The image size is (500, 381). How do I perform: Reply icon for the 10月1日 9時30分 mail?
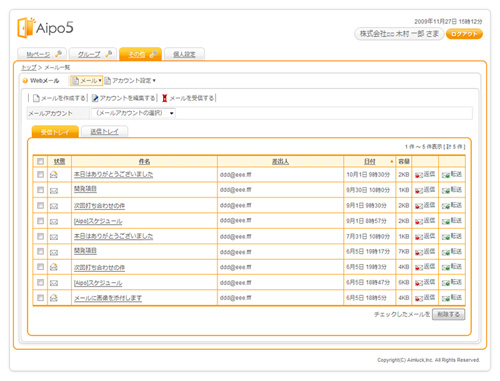pyautogui.click(x=419, y=175)
